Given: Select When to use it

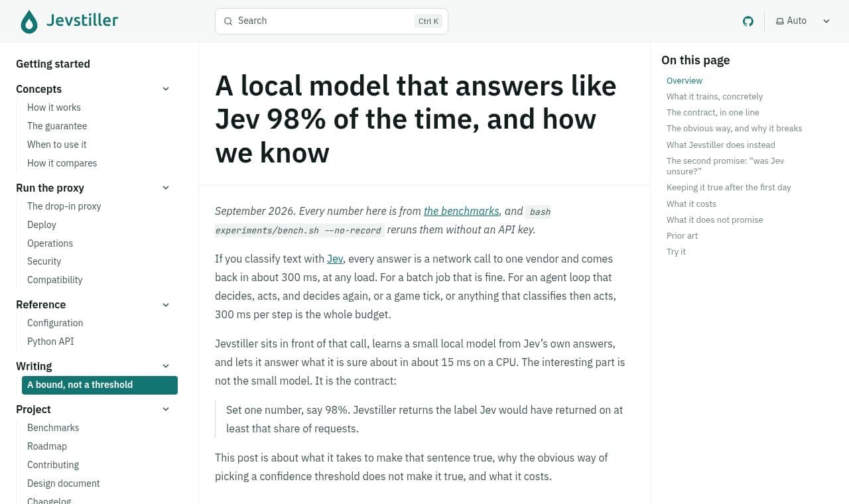Looking at the screenshot, I should tap(57, 145).
